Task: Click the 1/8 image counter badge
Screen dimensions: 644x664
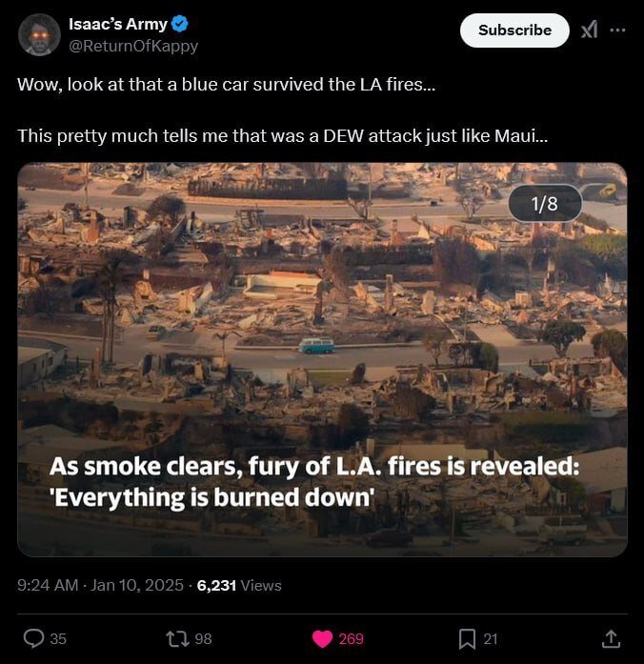Action: point(544,203)
